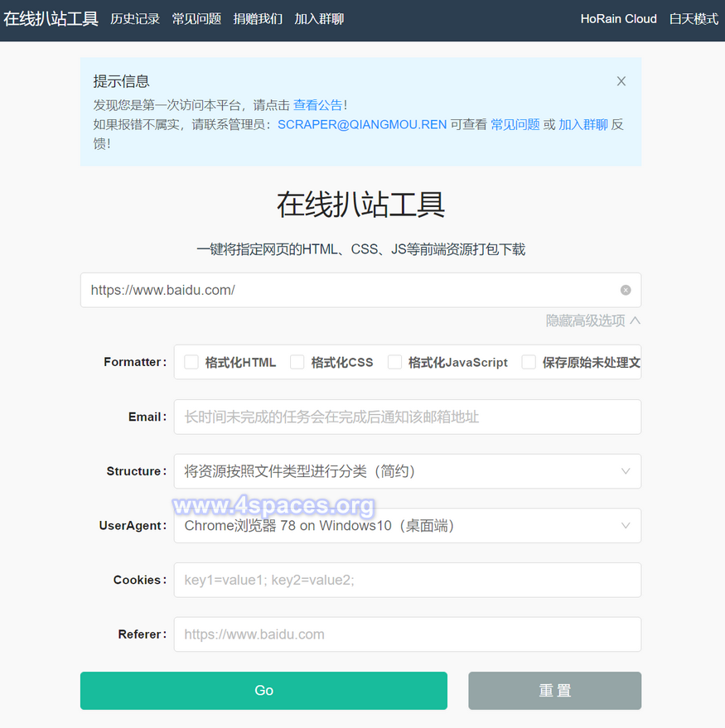Open the Structure dropdown
The width and height of the screenshot is (725, 728).
click(406, 470)
